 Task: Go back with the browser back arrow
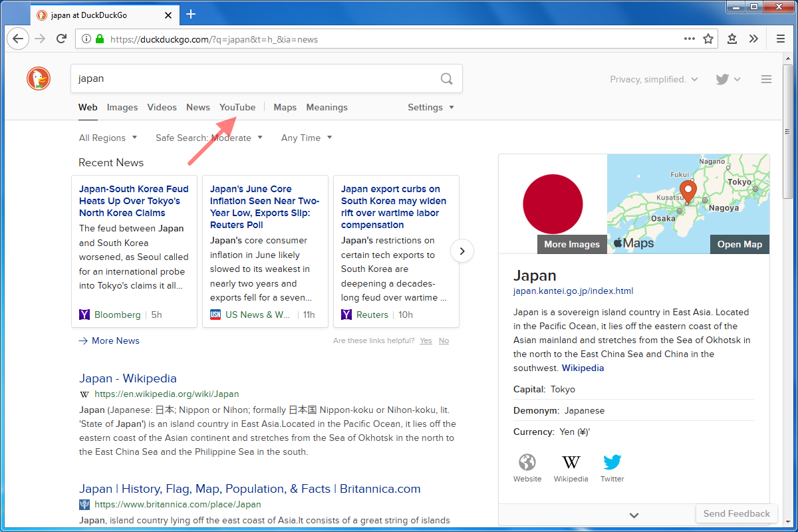tap(17, 39)
